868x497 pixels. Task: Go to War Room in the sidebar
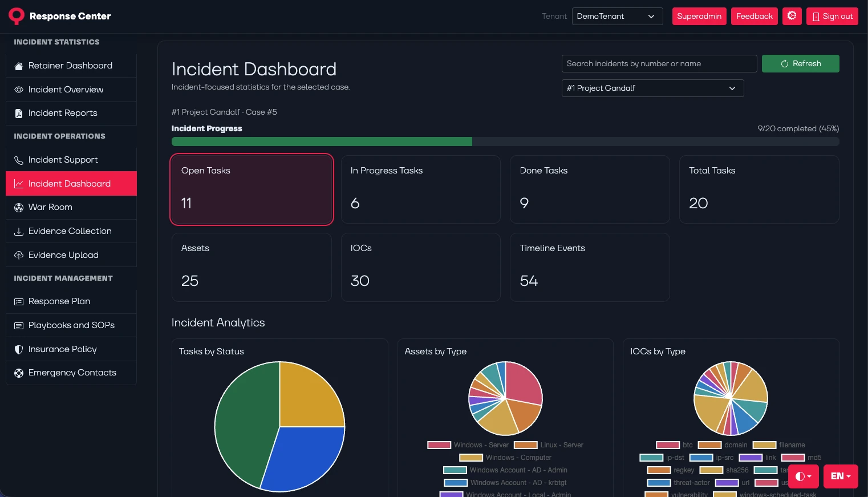(71, 207)
